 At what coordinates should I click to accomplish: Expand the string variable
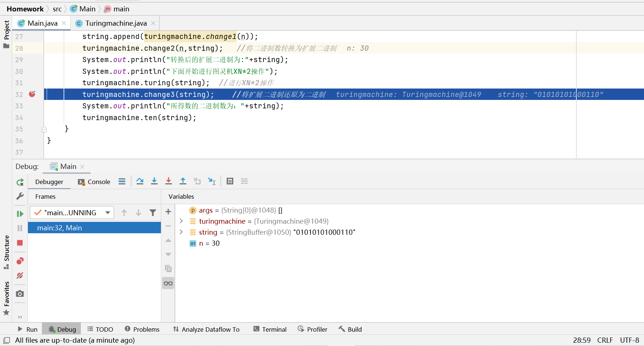coord(181,232)
